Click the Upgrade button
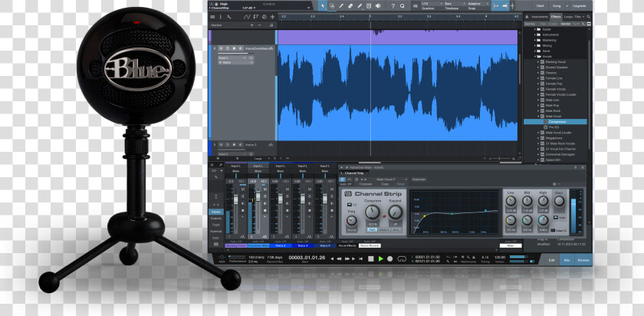 click(579, 6)
